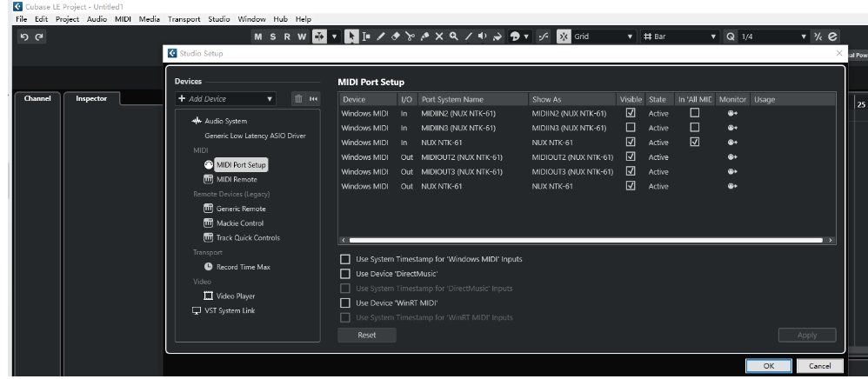The image size is (868, 379).
Task: Click the trash icon to remove device
Action: tap(297, 100)
